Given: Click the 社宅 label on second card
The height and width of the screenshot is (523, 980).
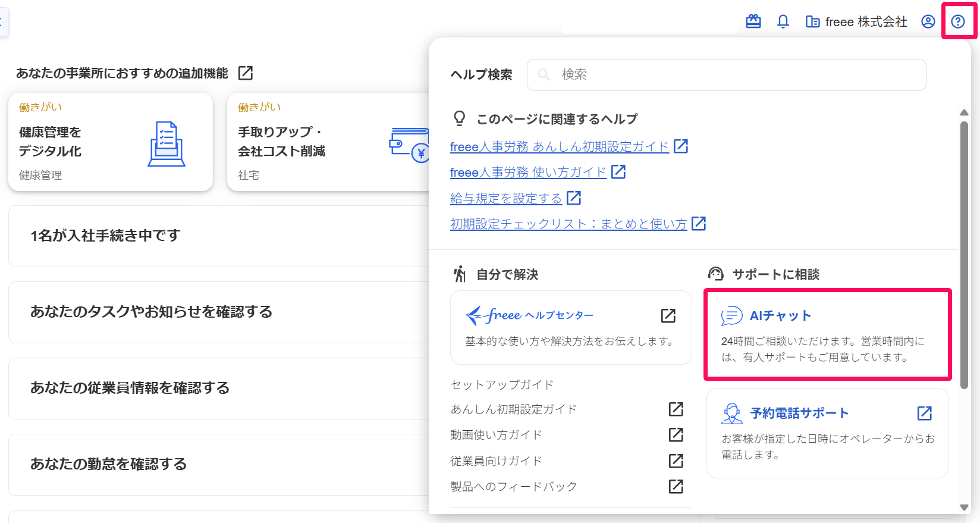Looking at the screenshot, I should click(x=249, y=176).
